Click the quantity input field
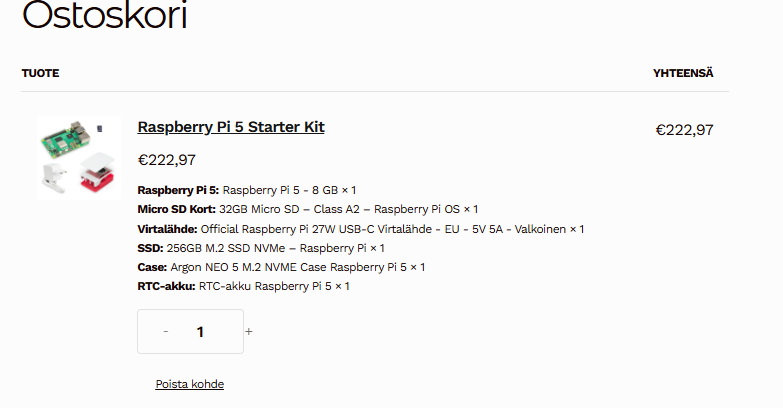The image size is (783, 408). coord(201,332)
